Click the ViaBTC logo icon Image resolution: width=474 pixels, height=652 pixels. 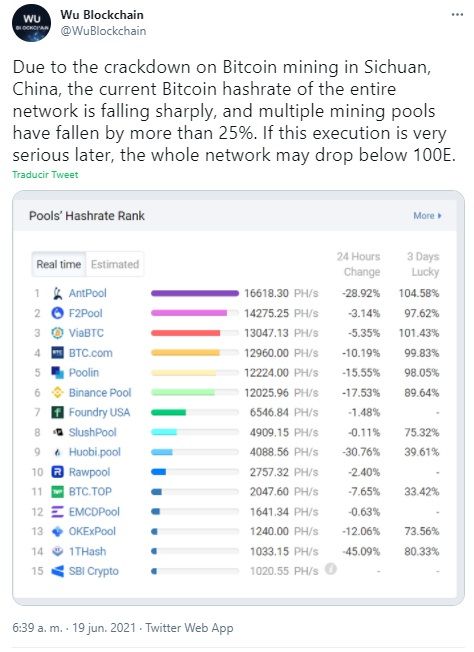pyautogui.click(x=57, y=333)
